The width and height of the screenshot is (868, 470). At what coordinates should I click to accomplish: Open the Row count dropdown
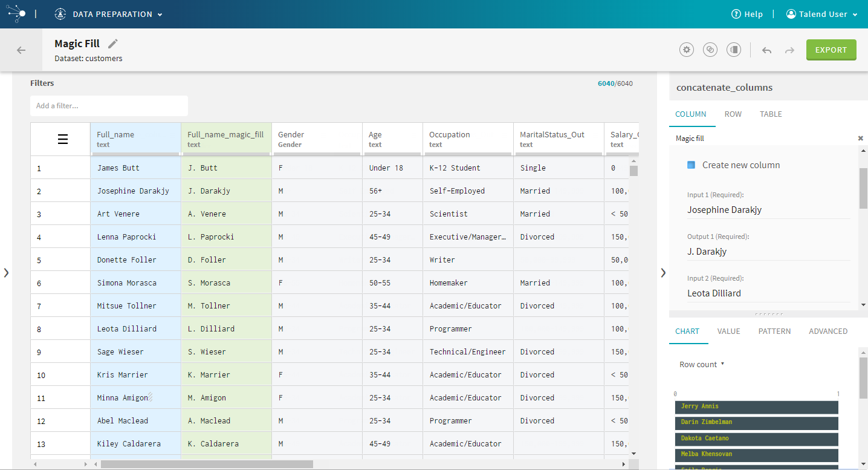(702, 365)
